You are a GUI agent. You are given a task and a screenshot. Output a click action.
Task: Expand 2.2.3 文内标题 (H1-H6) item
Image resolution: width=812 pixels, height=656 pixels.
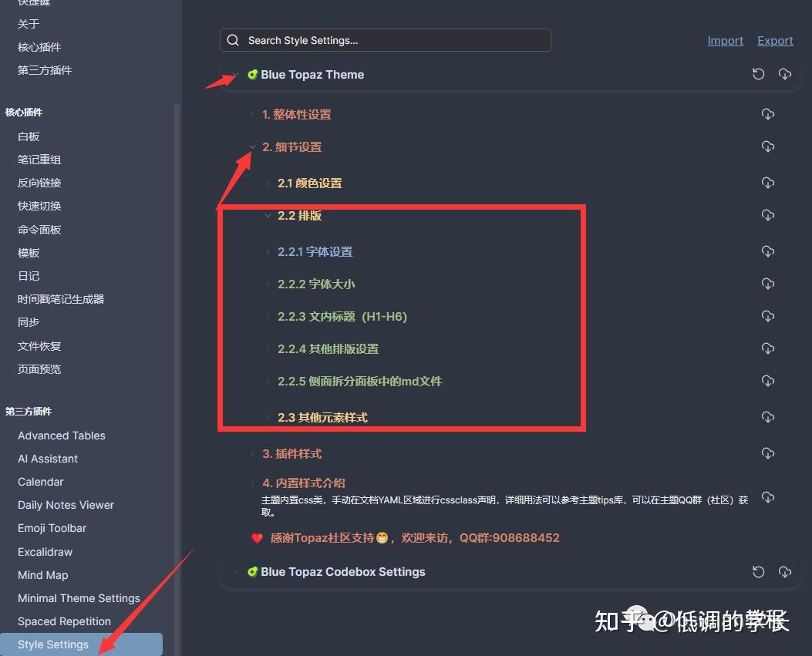point(268,316)
